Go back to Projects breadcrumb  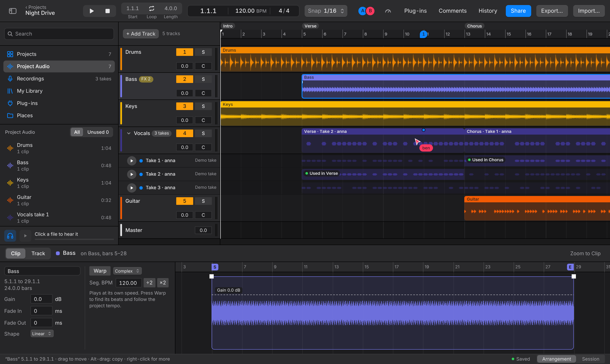click(36, 7)
